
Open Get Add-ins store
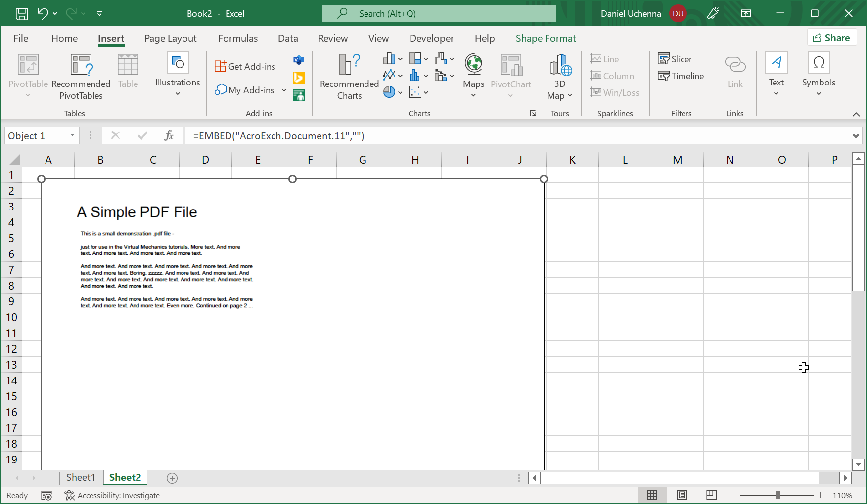click(x=245, y=67)
